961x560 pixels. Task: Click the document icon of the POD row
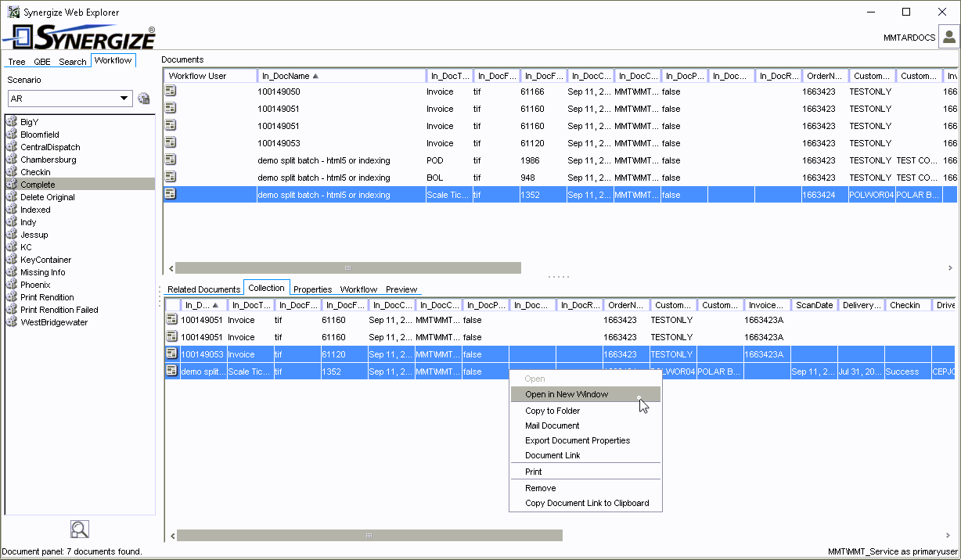click(x=171, y=160)
